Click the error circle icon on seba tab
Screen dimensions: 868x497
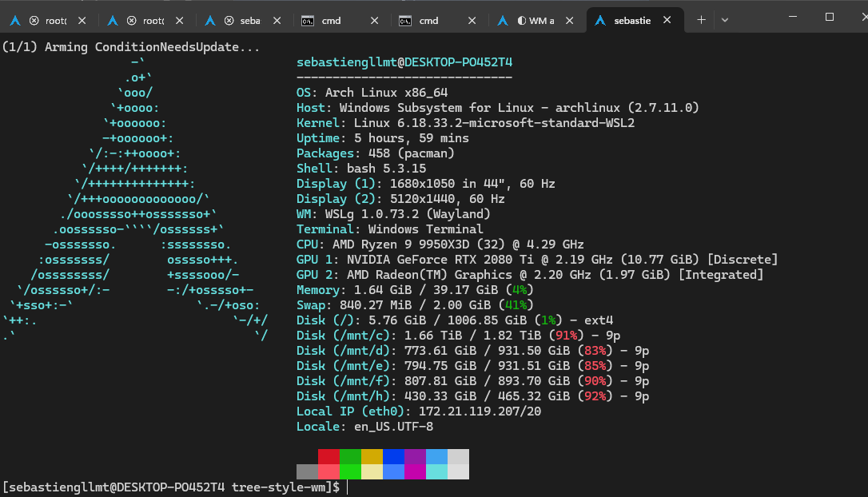coord(229,21)
